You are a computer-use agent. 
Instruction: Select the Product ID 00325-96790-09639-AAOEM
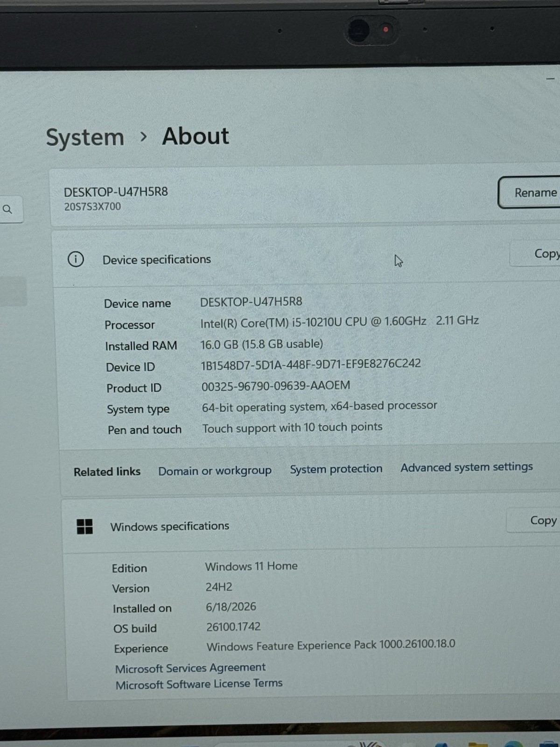[x=276, y=386]
